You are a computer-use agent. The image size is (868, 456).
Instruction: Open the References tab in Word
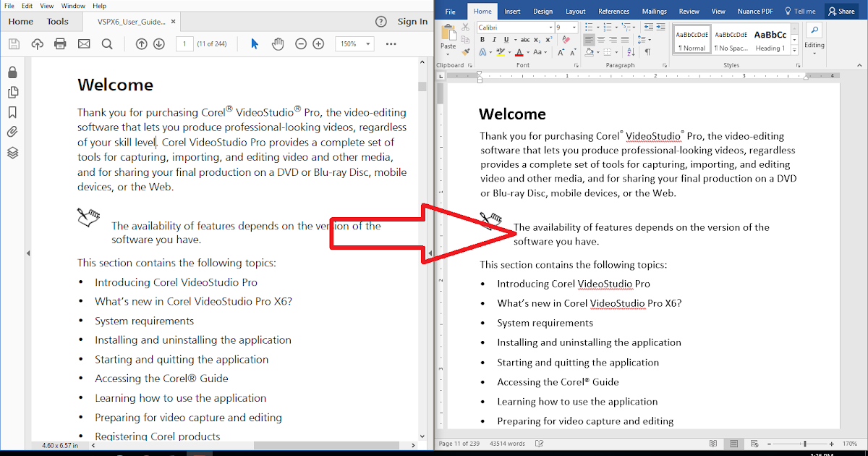coord(613,12)
